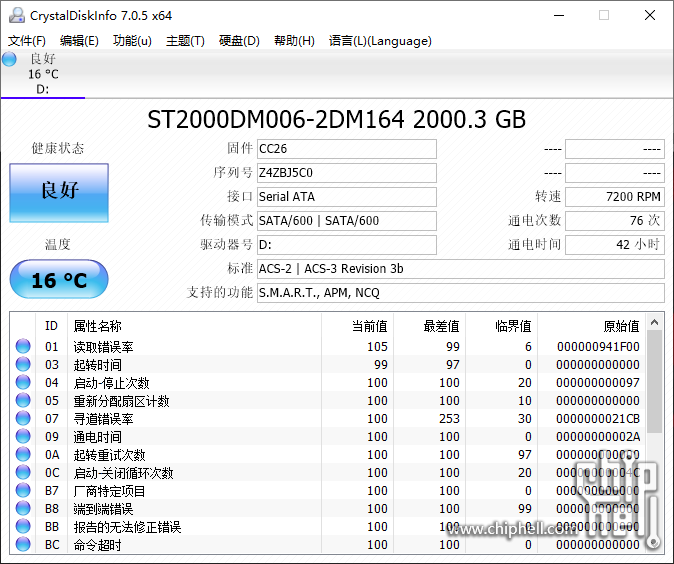This screenshot has height=564, width=674.
Task: Select the 03 起转时间 attribute row
Action: (200, 365)
